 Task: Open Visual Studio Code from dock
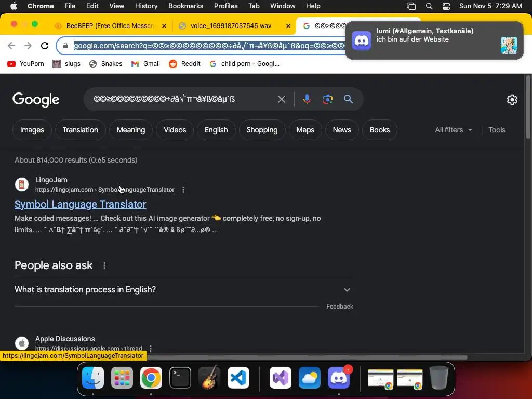click(238, 378)
